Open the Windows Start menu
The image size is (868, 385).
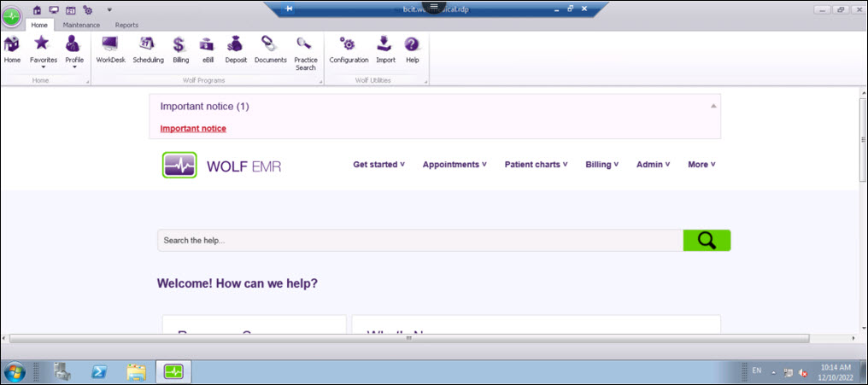coord(14,371)
